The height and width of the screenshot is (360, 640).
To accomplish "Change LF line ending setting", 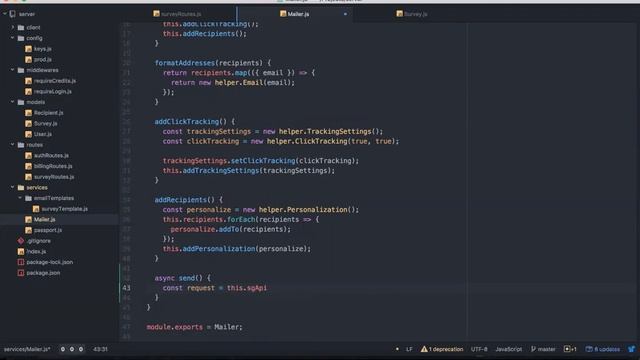I will point(409,349).
